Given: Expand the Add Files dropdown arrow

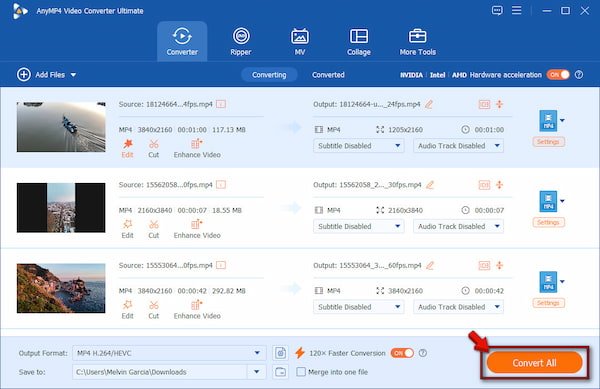Looking at the screenshot, I should tap(73, 75).
